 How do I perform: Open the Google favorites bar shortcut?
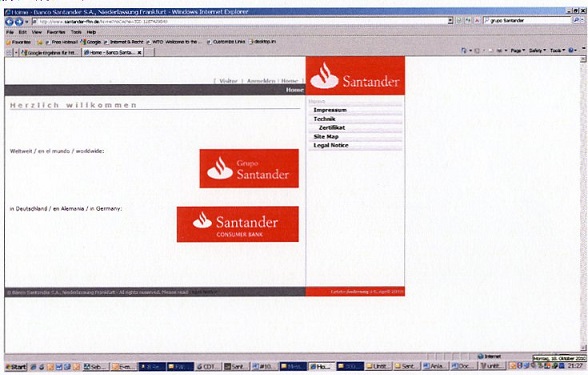pos(91,42)
